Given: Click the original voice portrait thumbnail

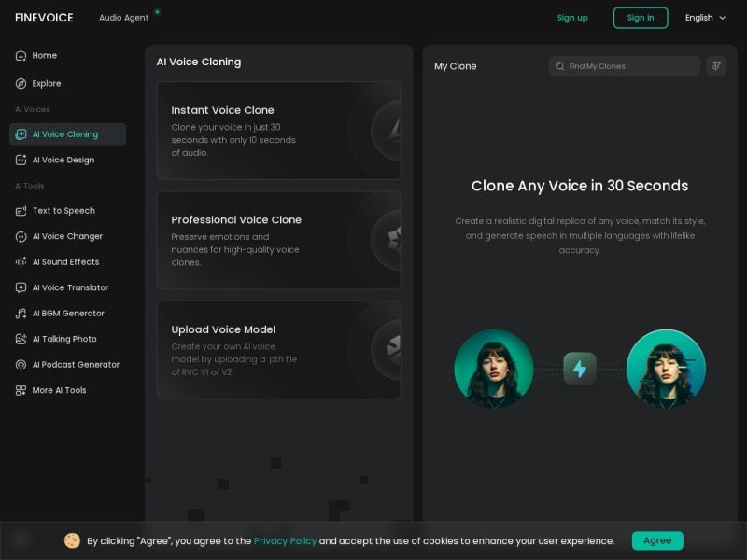Looking at the screenshot, I should click(x=494, y=369).
